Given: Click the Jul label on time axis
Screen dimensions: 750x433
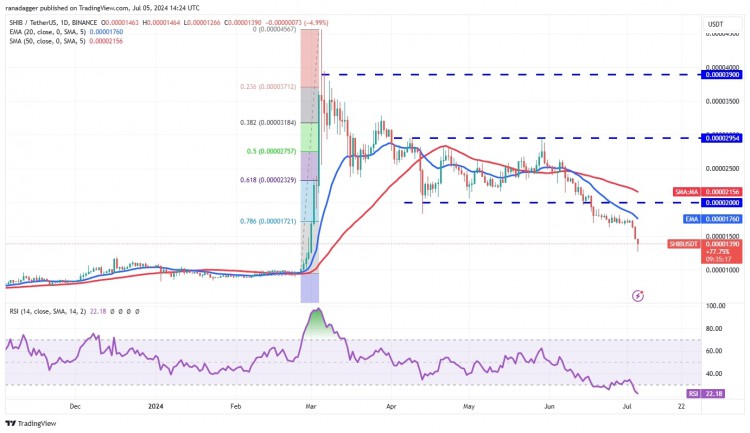Looking at the screenshot, I should pos(627,407).
